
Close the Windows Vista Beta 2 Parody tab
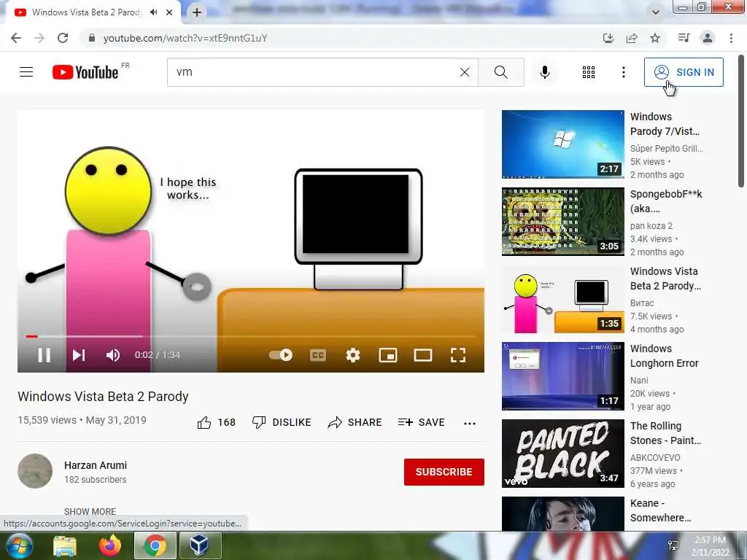tap(169, 12)
